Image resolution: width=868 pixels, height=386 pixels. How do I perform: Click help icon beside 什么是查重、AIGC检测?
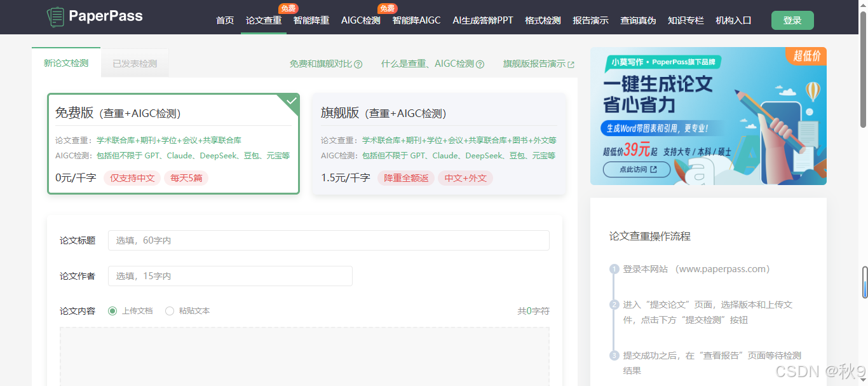point(480,64)
